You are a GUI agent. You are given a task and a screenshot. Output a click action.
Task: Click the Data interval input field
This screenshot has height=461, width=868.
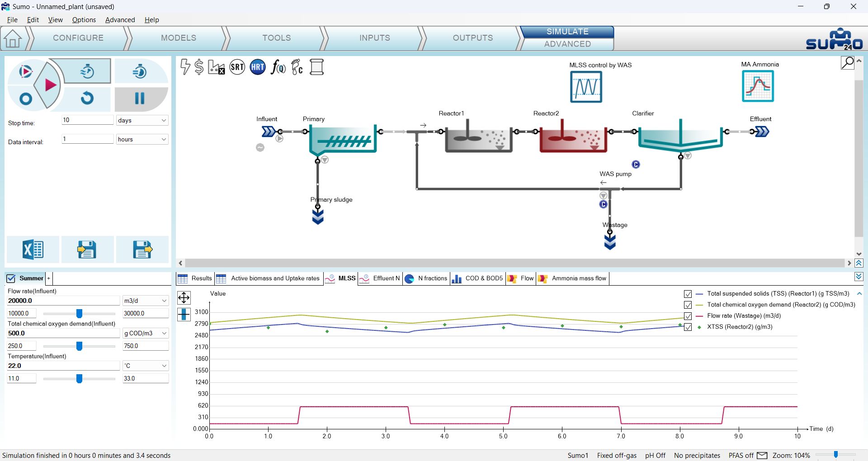(87, 139)
